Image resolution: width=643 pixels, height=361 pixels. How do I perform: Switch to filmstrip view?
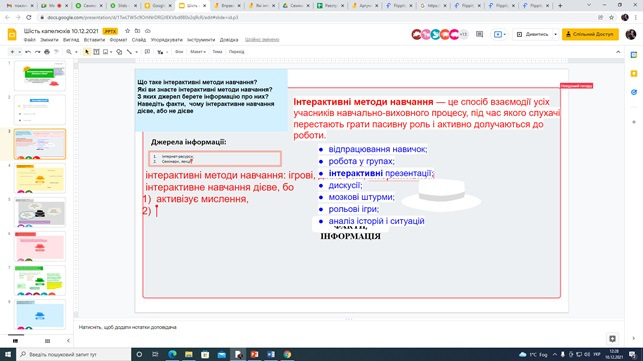click(x=16, y=341)
